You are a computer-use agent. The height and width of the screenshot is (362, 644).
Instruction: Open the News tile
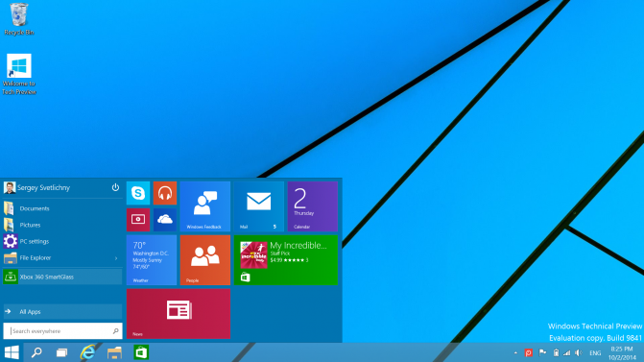pos(179,314)
